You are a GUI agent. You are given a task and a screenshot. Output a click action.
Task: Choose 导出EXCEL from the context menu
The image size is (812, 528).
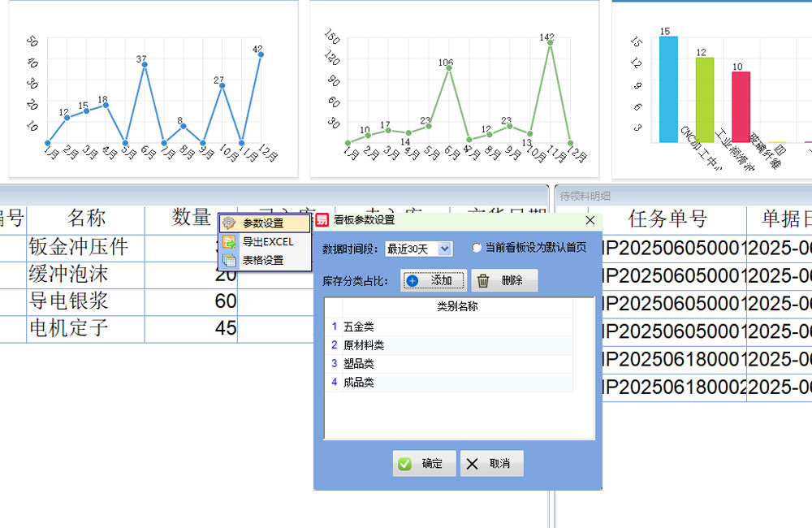click(x=267, y=242)
